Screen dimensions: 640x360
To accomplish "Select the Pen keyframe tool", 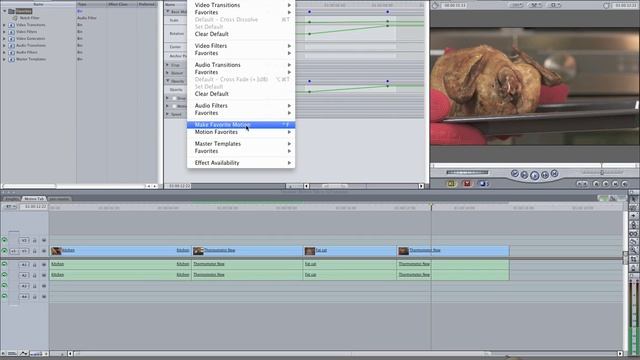I will [x=633, y=268].
